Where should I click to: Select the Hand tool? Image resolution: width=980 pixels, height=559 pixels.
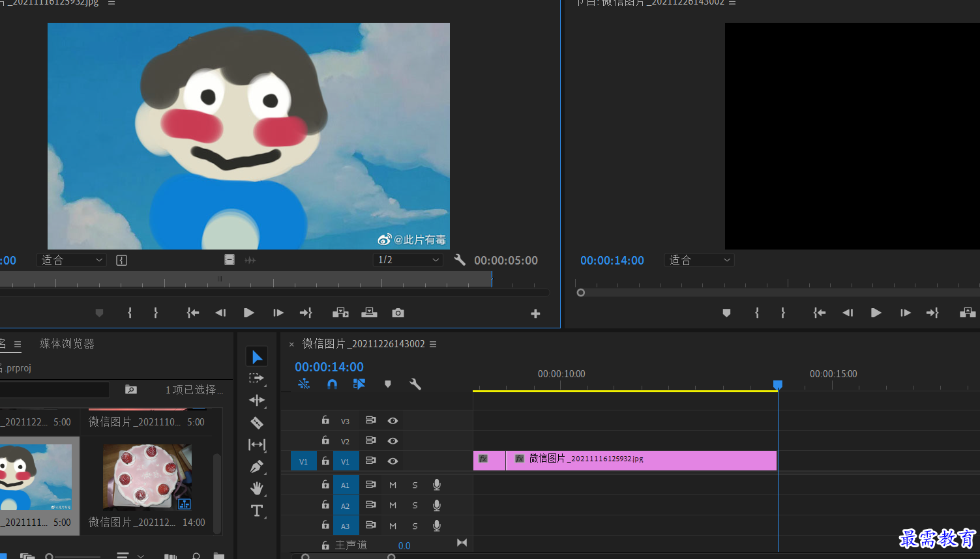[257, 489]
